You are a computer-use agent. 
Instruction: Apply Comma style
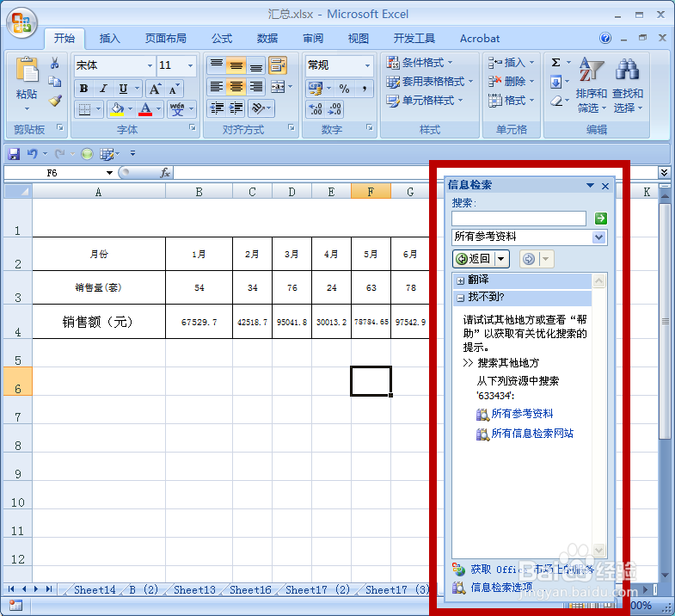pyautogui.click(x=365, y=89)
